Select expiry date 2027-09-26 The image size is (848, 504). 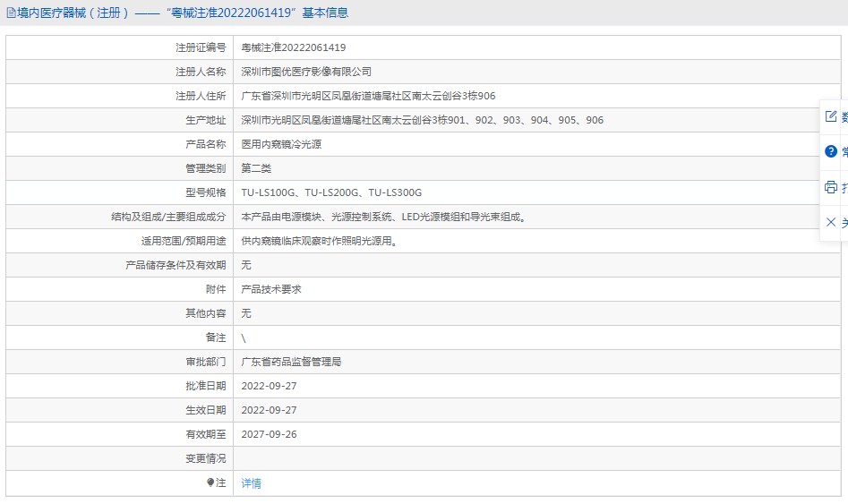(x=269, y=434)
